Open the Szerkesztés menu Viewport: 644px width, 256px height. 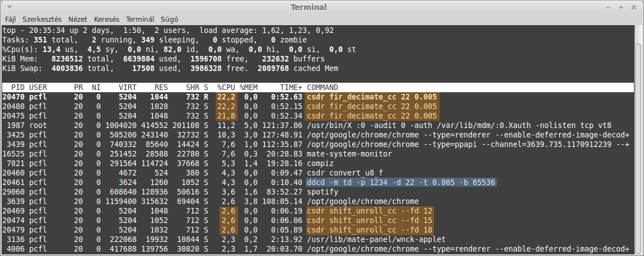[x=42, y=19]
